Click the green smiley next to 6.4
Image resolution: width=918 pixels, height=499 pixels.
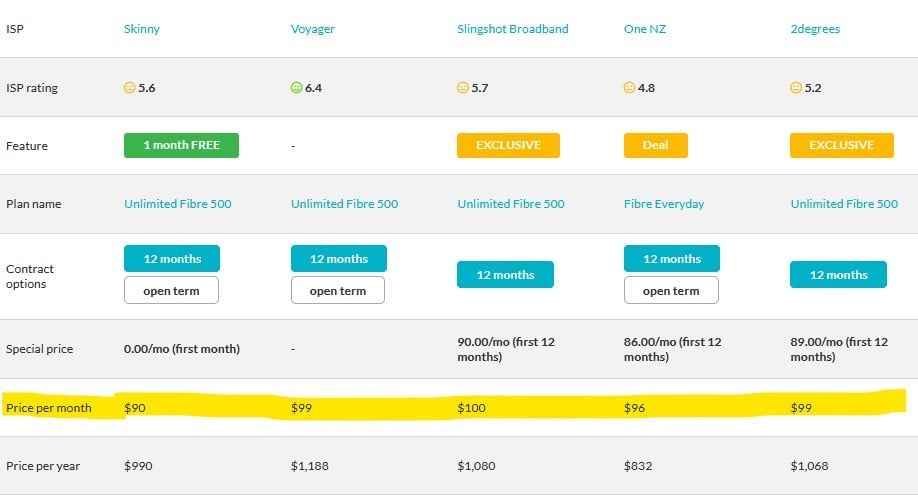(x=296, y=88)
